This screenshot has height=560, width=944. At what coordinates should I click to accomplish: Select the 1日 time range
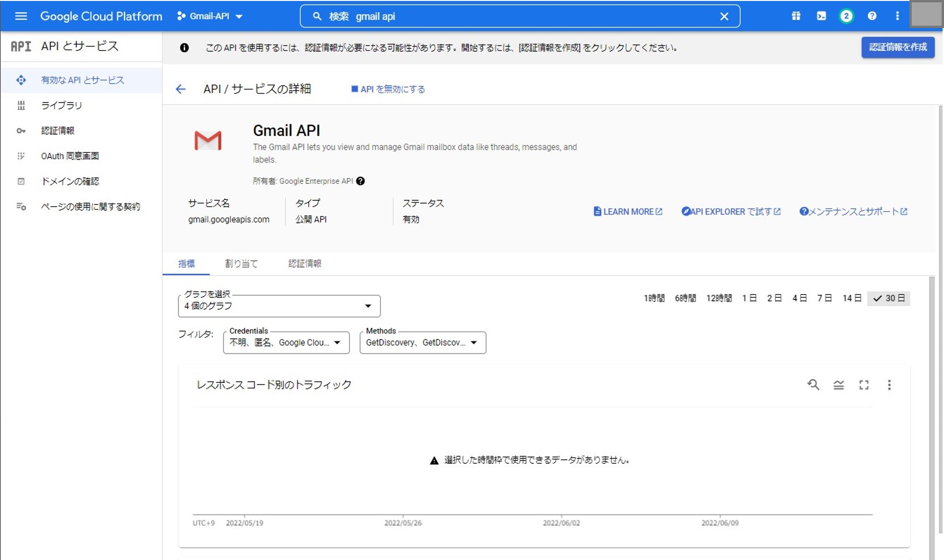point(749,298)
